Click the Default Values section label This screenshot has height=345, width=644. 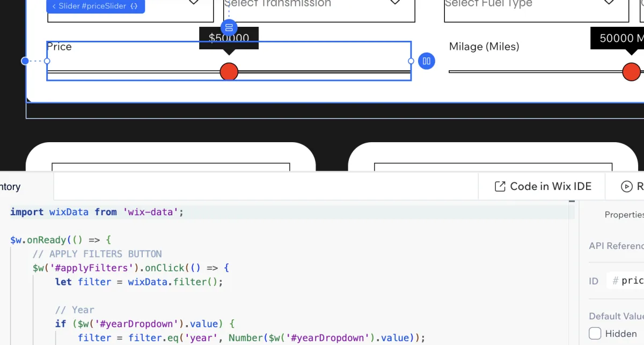click(x=616, y=316)
